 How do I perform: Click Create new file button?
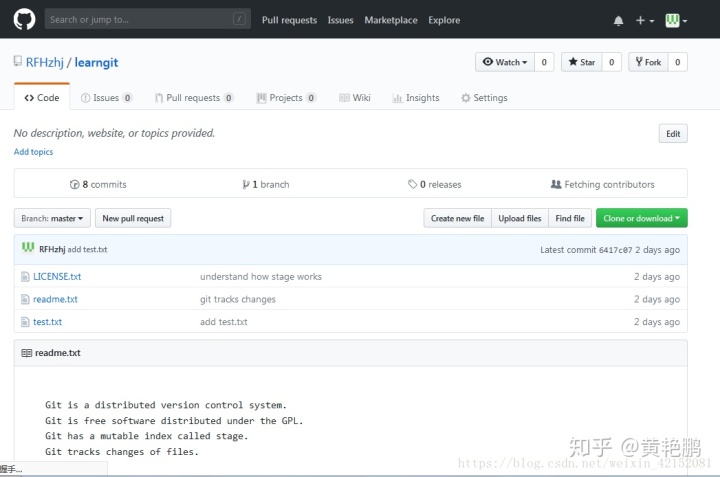pos(457,218)
